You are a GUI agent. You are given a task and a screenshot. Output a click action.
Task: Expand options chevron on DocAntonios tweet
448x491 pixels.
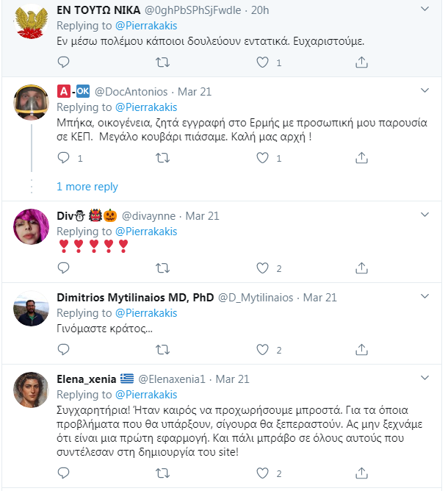point(424,90)
